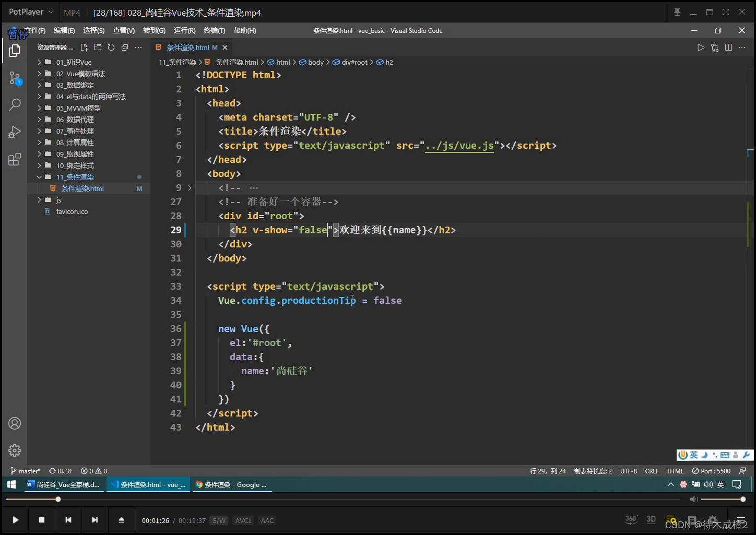
Task: Click the Port : 5500 Live Server indicator
Action: click(711, 471)
